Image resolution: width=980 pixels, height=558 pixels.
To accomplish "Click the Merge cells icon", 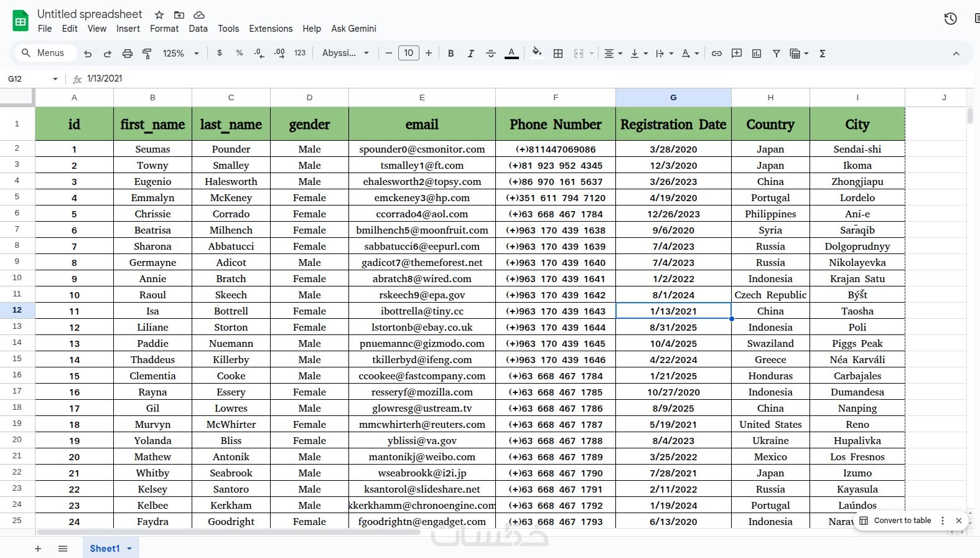I will pos(579,54).
